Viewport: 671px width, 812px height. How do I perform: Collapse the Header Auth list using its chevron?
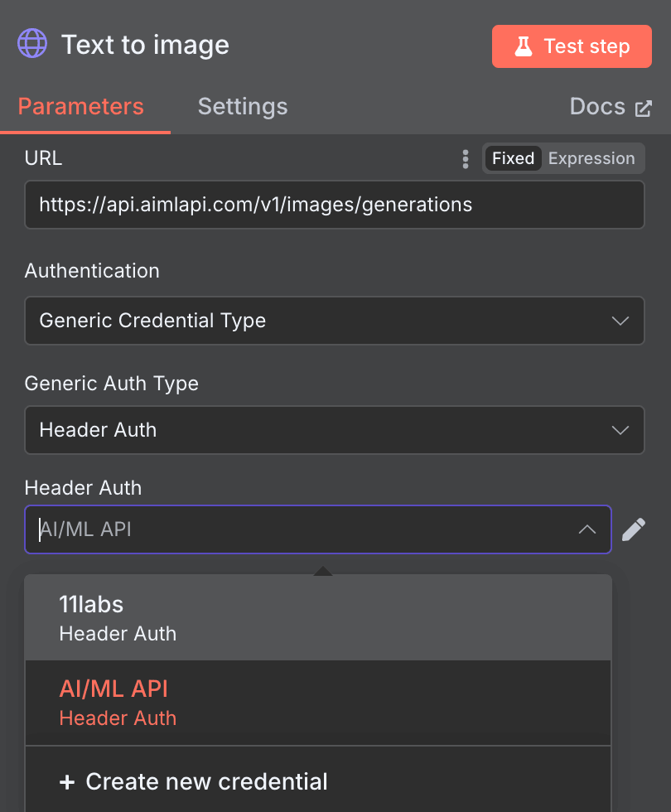pos(587,529)
